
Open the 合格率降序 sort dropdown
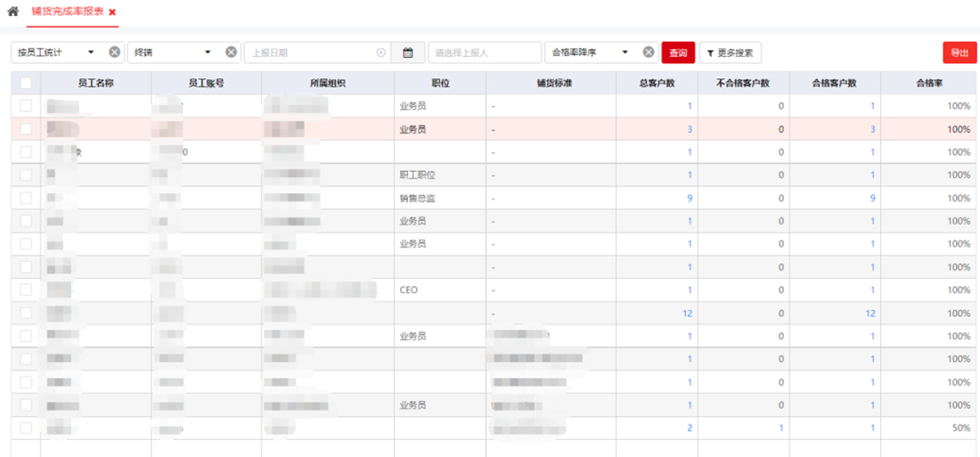pos(625,53)
